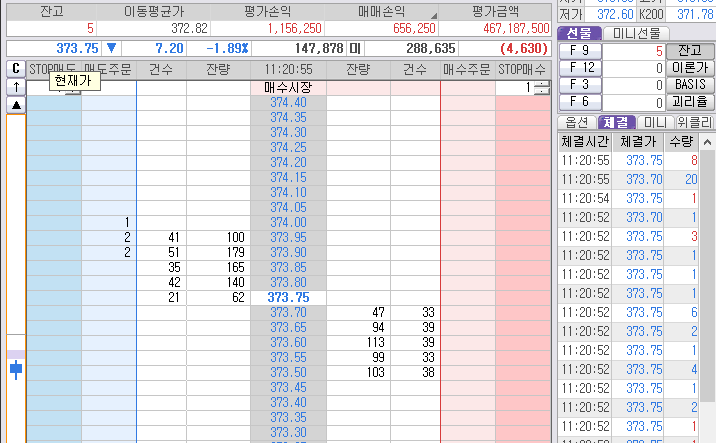The image size is (716, 443).
Task: Click the 체결가 column header
Action: 638,142
